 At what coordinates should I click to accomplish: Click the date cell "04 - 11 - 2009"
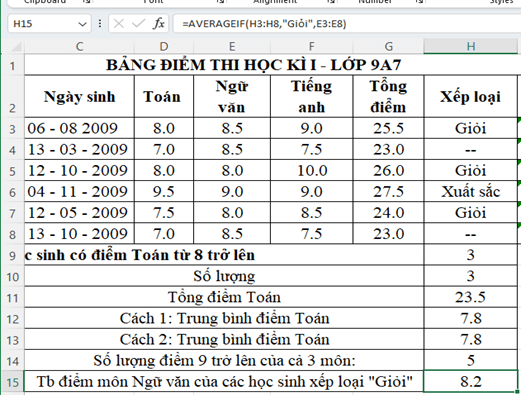[79, 192]
